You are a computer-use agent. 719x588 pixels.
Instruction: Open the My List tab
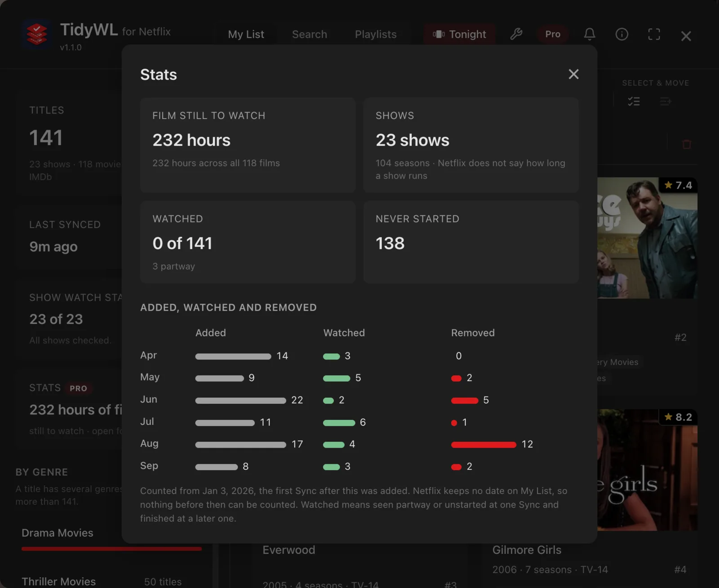(246, 34)
